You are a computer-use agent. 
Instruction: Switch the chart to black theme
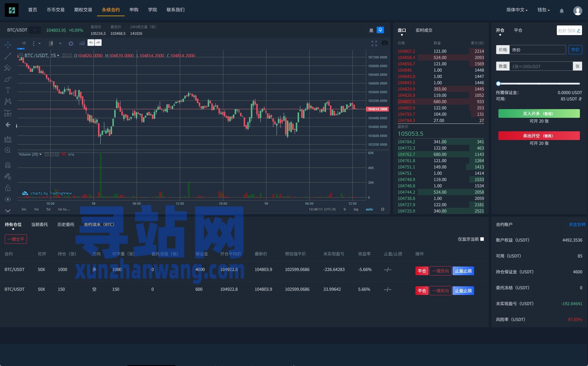tap(371, 30)
